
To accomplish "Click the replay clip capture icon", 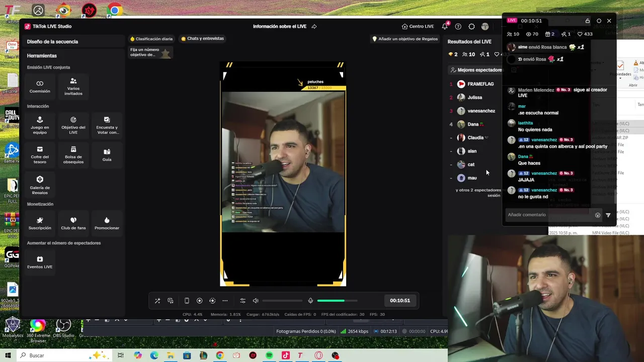I will pos(212,301).
